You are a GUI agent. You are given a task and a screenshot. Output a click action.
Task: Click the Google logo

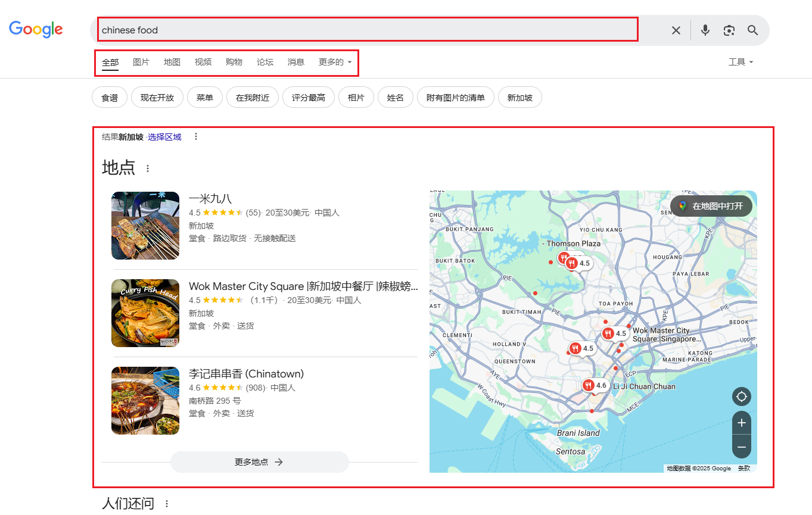pos(36,29)
